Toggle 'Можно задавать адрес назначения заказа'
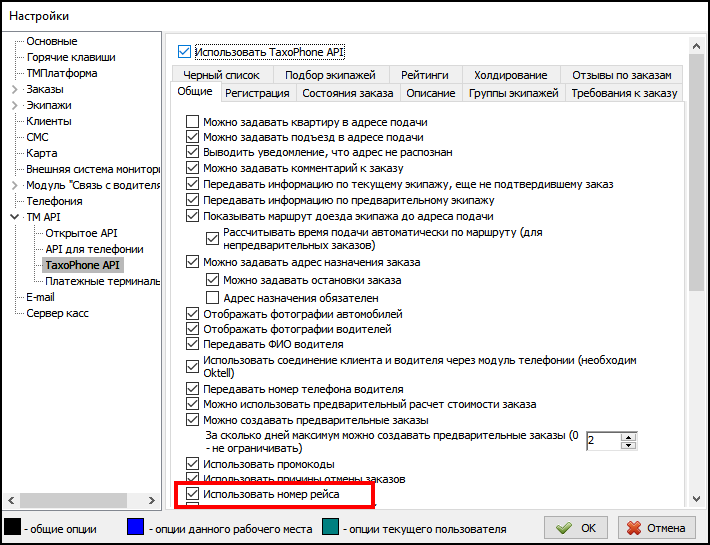Image resolution: width=710 pixels, height=545 pixels. pos(192,262)
